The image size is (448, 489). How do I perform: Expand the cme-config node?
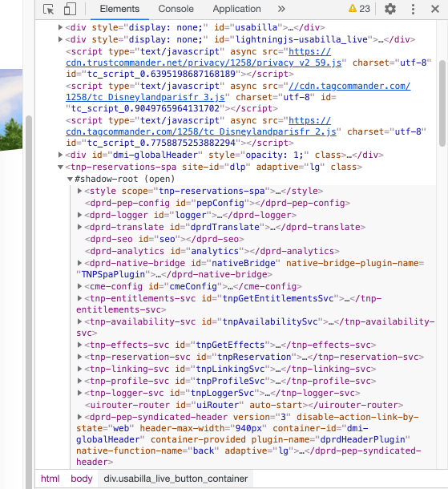pos(79,286)
